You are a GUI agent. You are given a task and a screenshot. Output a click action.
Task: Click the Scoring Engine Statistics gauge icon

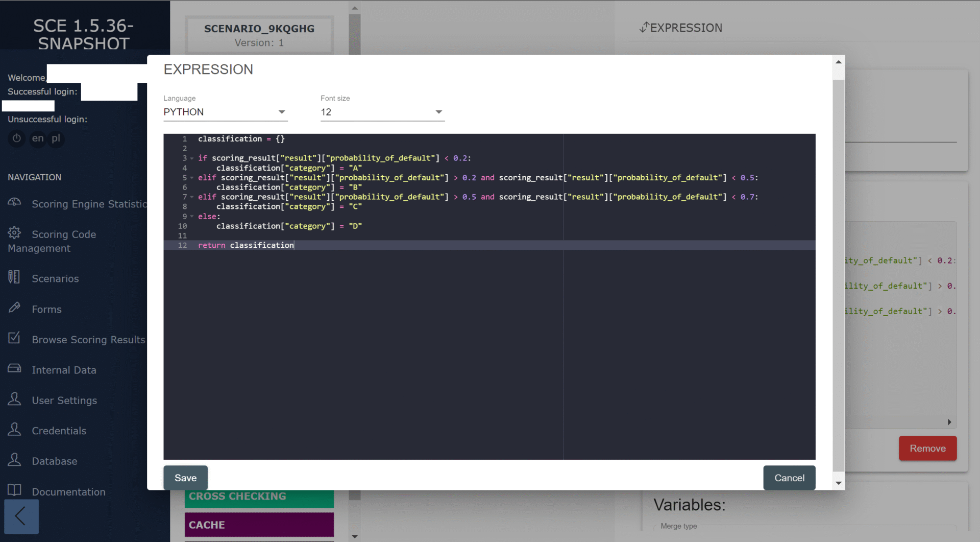(x=14, y=202)
